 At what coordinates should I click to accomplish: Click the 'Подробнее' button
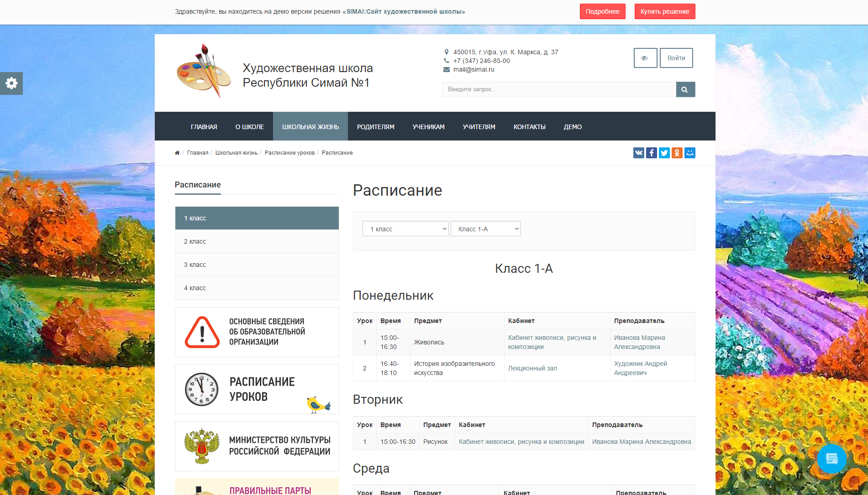tap(602, 11)
